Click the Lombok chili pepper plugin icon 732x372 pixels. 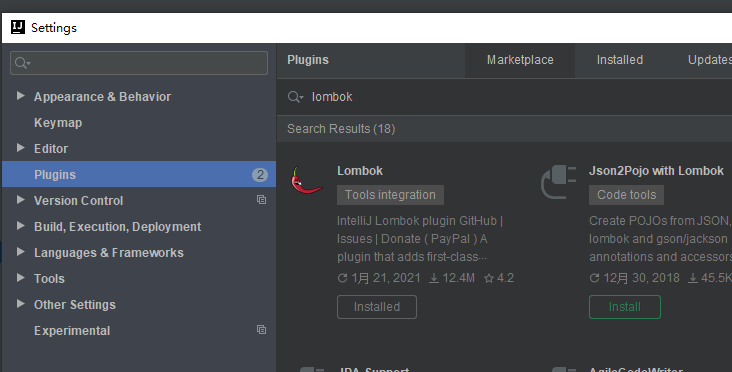tap(306, 180)
